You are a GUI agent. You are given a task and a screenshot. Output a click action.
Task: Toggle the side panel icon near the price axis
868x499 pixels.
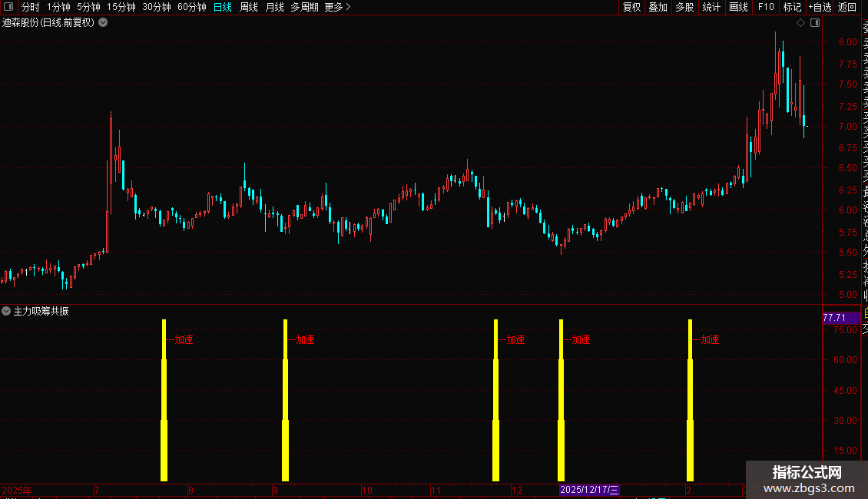click(x=815, y=23)
